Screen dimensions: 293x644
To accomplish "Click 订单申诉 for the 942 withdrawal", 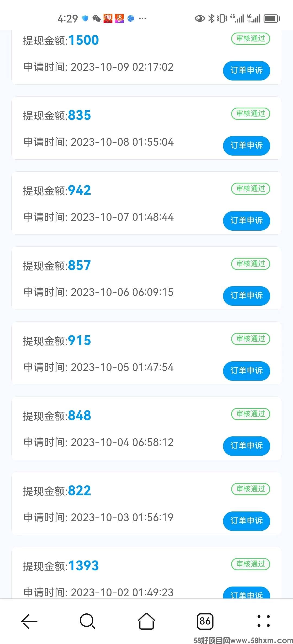I will tap(247, 221).
